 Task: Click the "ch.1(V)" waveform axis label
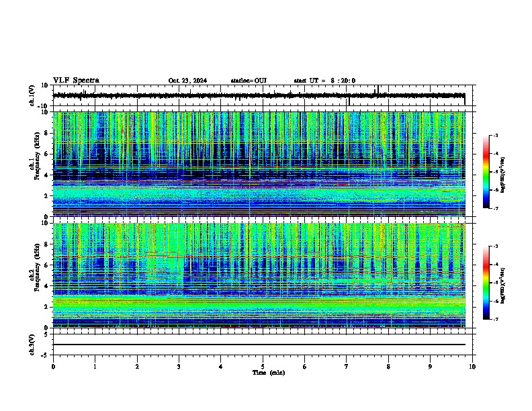pyautogui.click(x=32, y=95)
